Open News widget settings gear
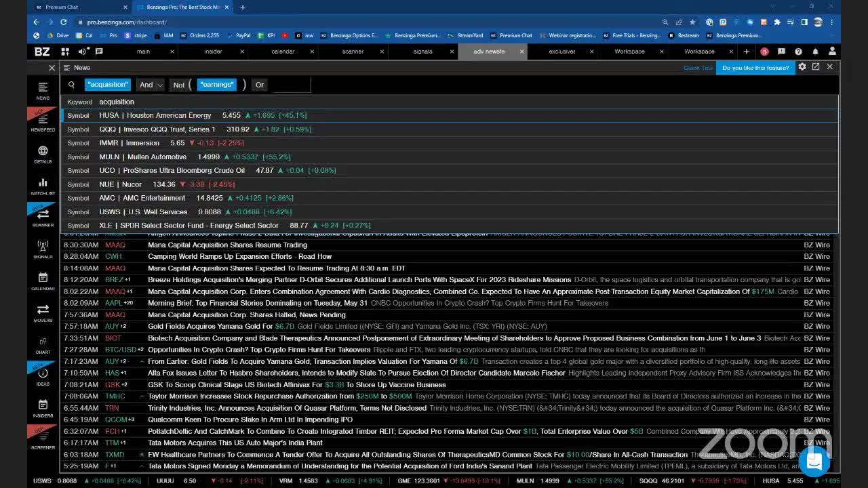This screenshot has width=868, height=488. coord(802,67)
